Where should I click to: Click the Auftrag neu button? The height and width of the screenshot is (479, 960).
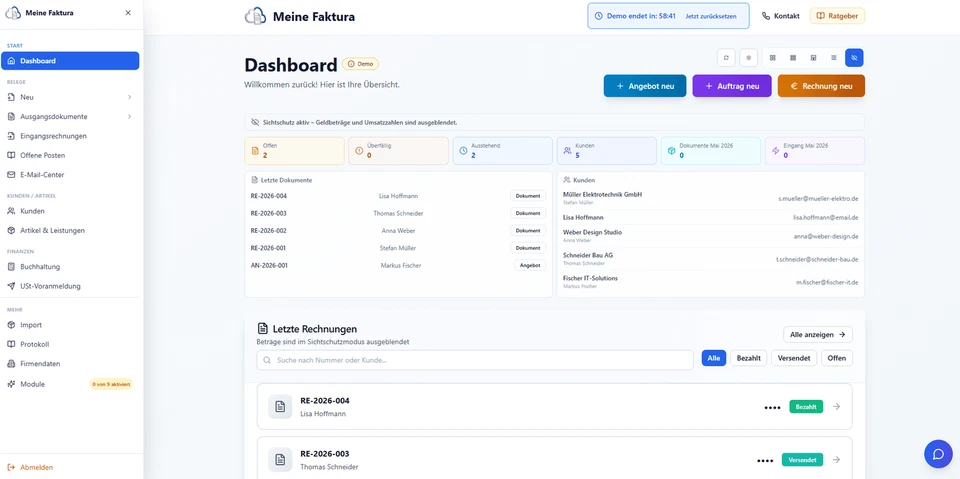point(732,86)
